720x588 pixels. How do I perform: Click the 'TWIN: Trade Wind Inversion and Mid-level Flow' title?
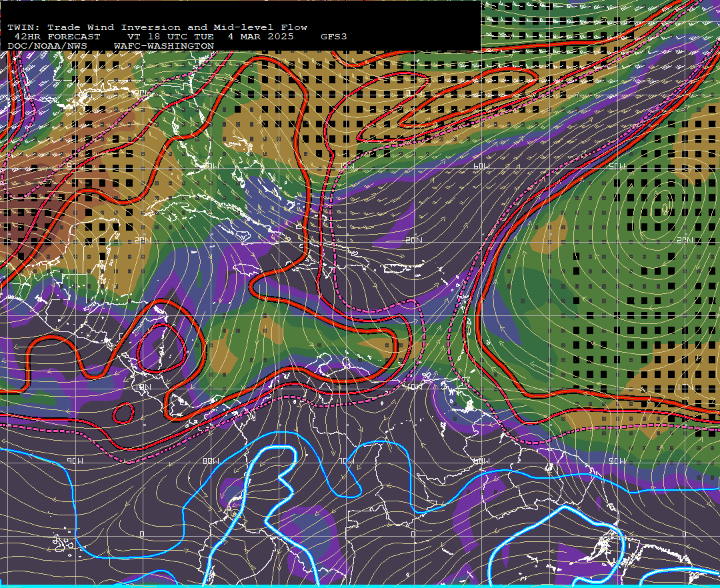tap(157, 27)
